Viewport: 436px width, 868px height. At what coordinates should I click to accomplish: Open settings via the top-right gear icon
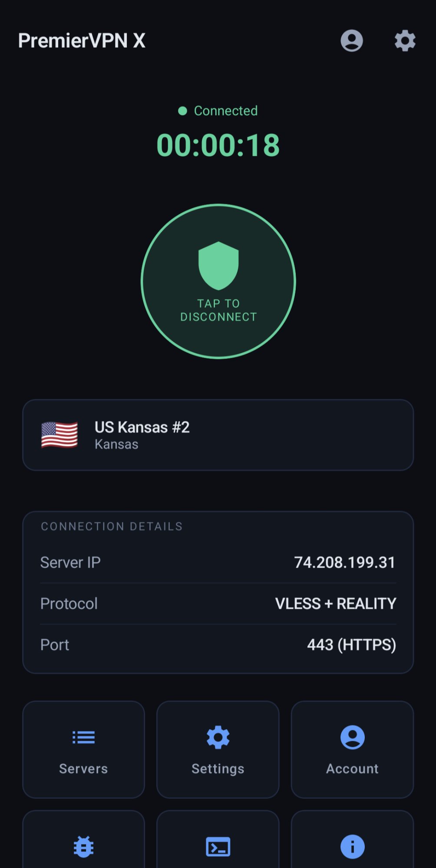coord(405,41)
